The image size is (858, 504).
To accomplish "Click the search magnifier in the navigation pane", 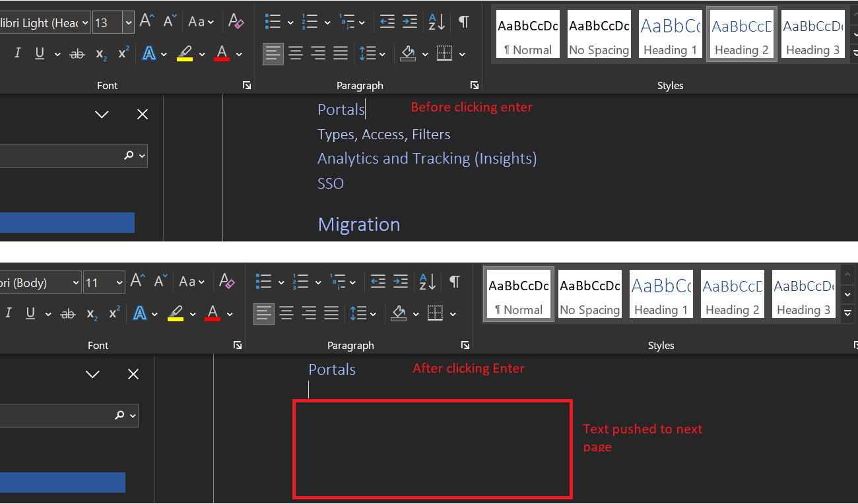I will coord(130,156).
